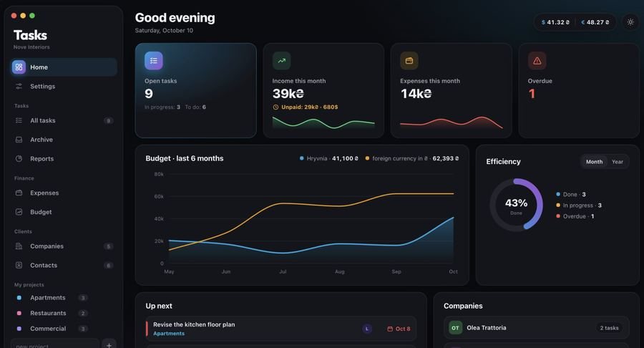Open the Contacts sidebar entry
Screen dimensions: 644x348
tap(64, 266)
